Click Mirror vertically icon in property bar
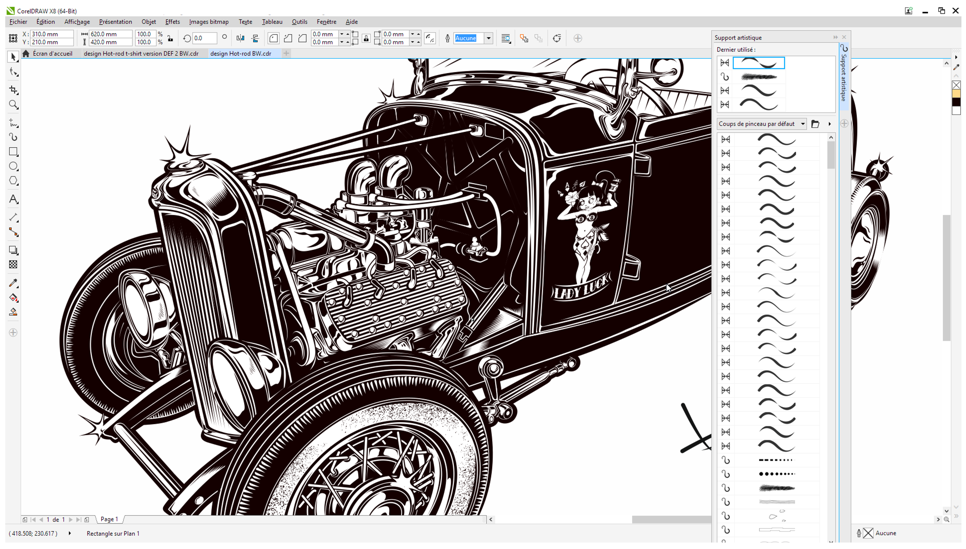The height and width of the screenshot is (549, 966). (254, 38)
